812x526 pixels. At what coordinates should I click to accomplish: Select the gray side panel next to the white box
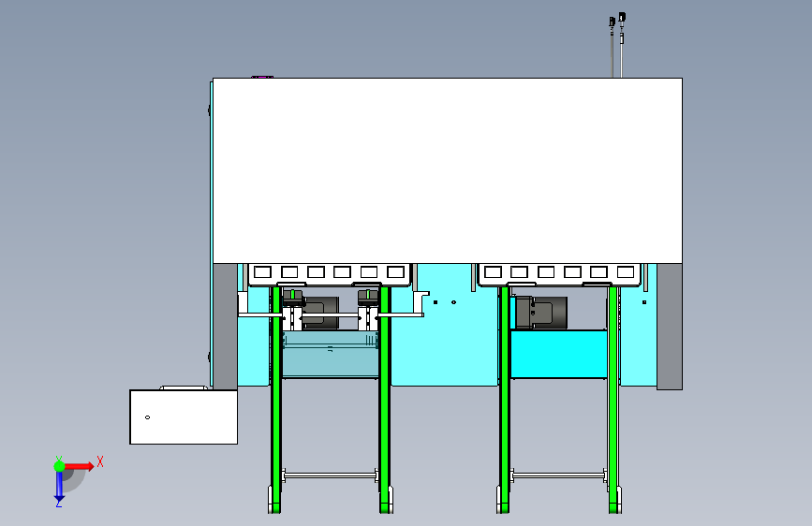coord(226,326)
